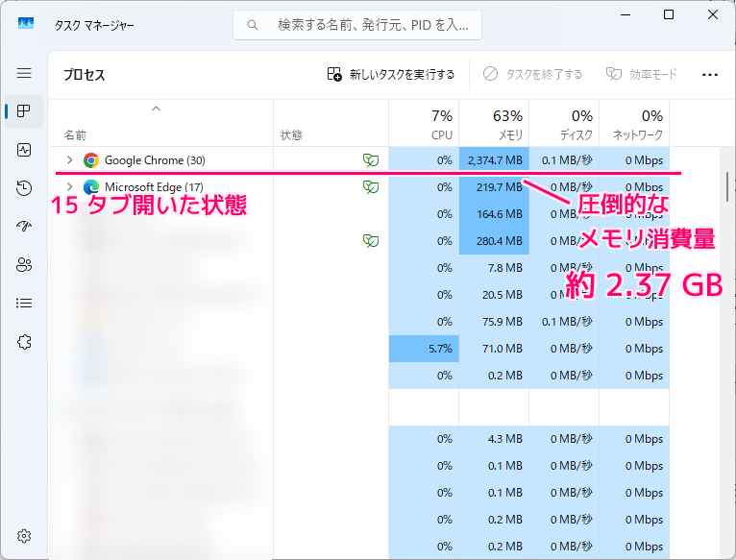Click the Microsoft Edge process icon

91,187
